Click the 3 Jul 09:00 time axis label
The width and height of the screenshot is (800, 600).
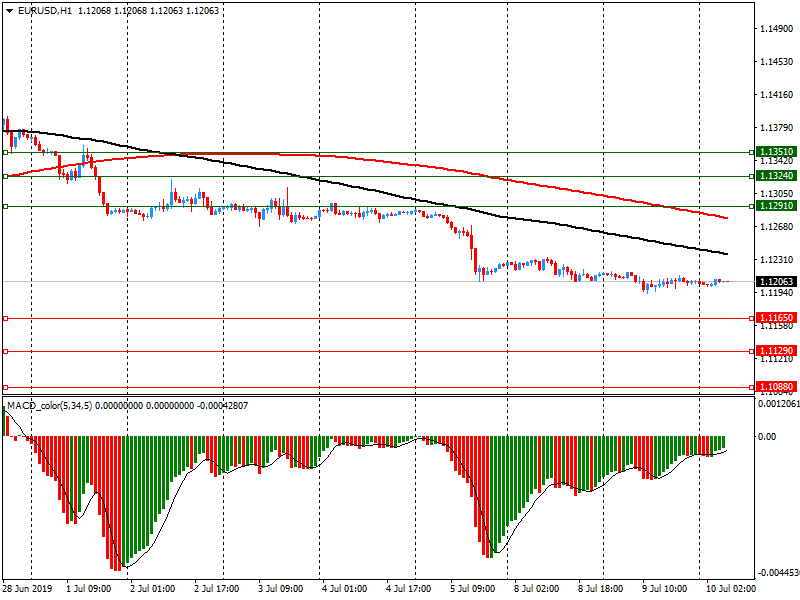(x=281, y=588)
